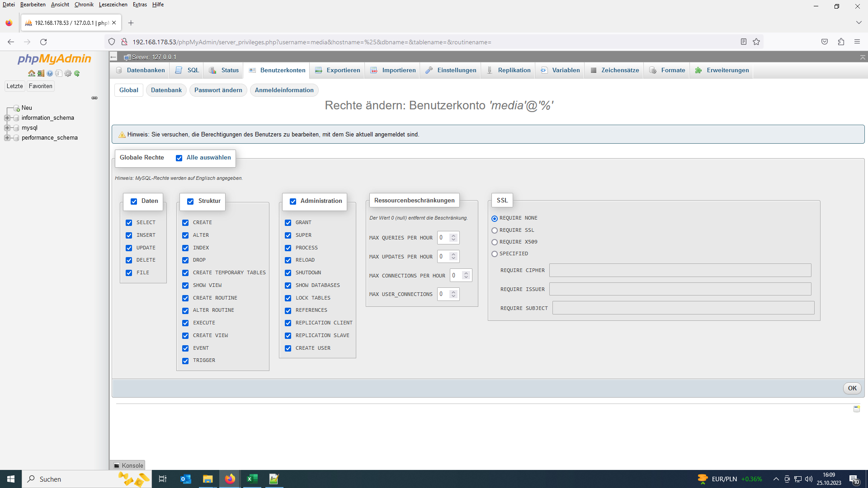Click the MAX CONNECTIONS PER HOUR spinner
Screen dimensions: 868x488
tap(466, 275)
